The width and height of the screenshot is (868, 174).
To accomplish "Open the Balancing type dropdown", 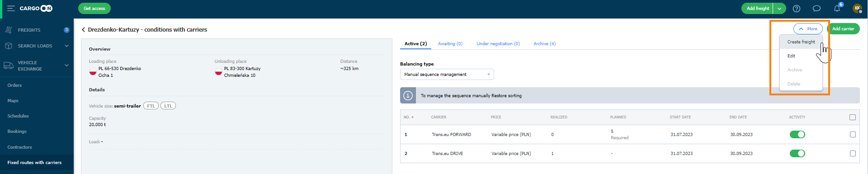I will pyautogui.click(x=447, y=74).
